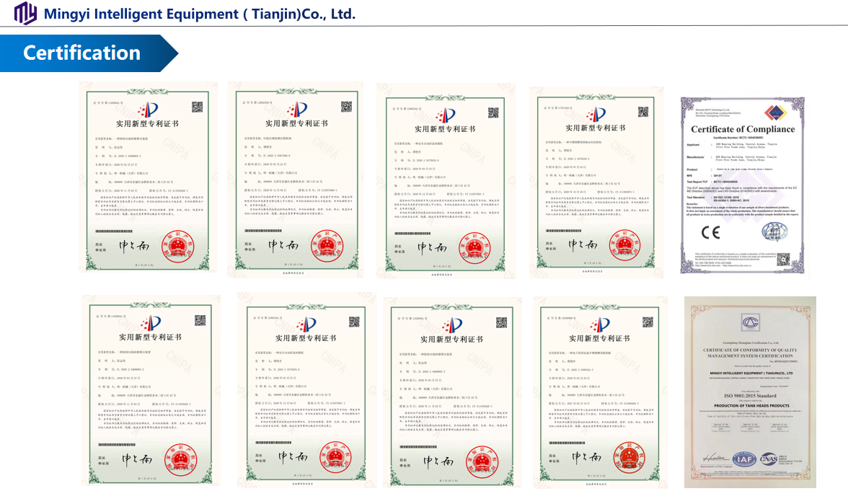Click the blue Certification banner
This screenshot has width=848, height=504.
89,53
